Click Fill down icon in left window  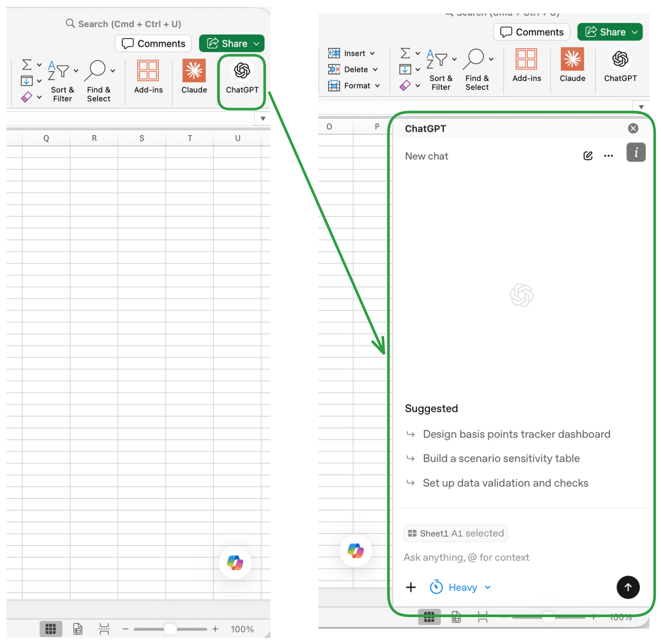27,81
